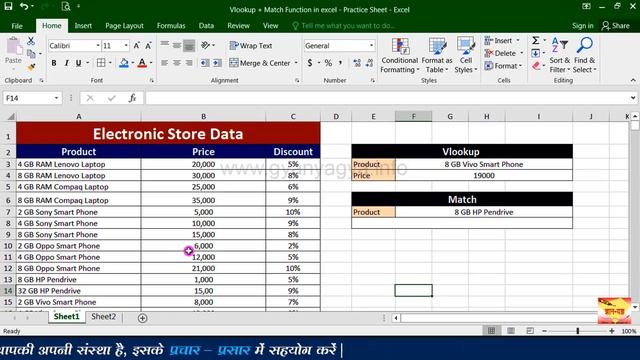This screenshot has width=640, height=360.
Task: Apply the Percent Style icon
Action: tap(328, 63)
